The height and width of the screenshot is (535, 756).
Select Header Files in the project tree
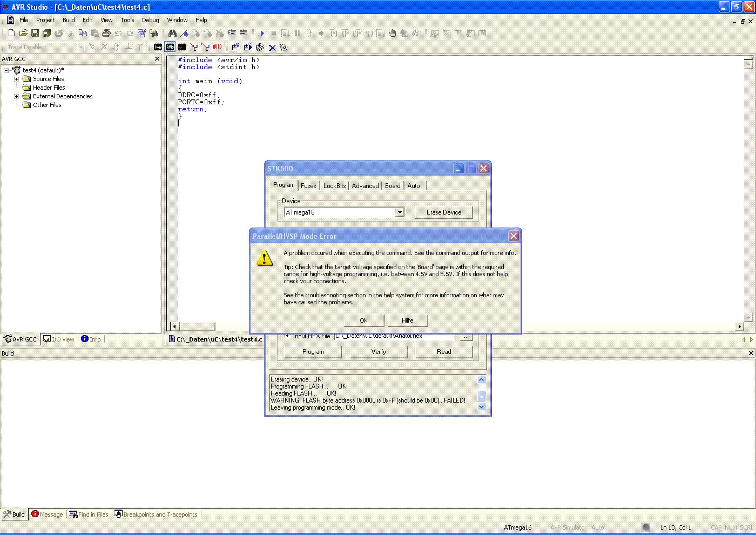coord(49,88)
